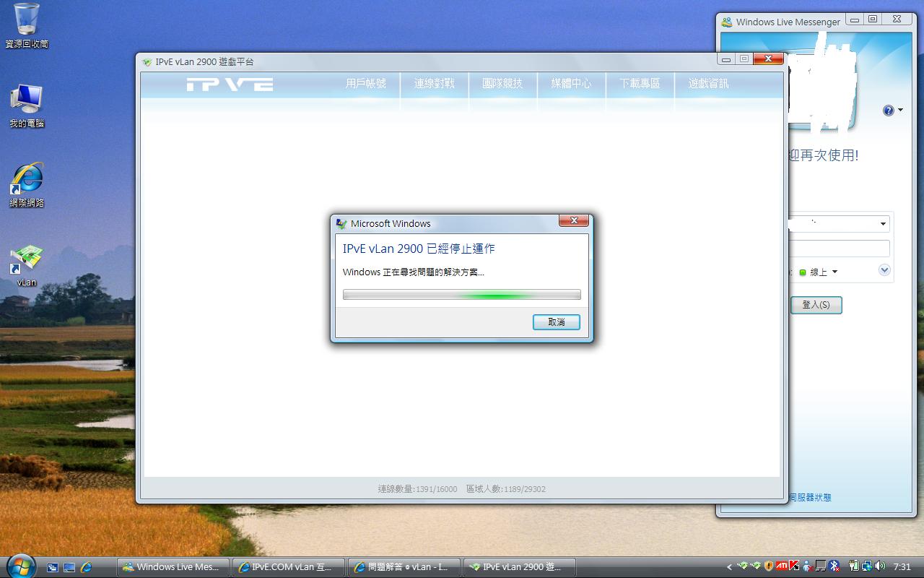Open the Windows Live Messenger tray icon

(808, 566)
